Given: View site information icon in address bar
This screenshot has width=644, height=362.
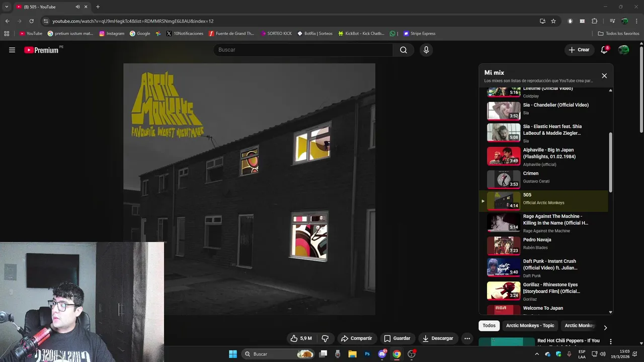Looking at the screenshot, I should click(46, 21).
